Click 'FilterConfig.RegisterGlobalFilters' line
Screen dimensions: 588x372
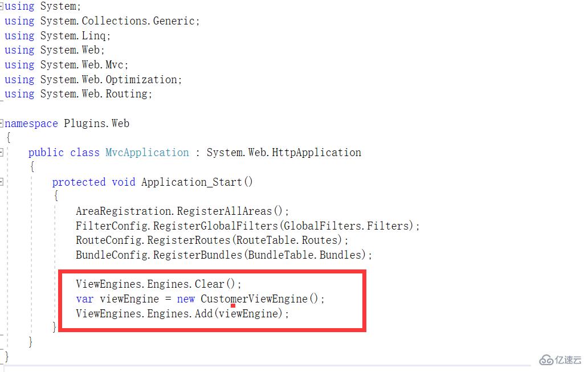click(247, 226)
